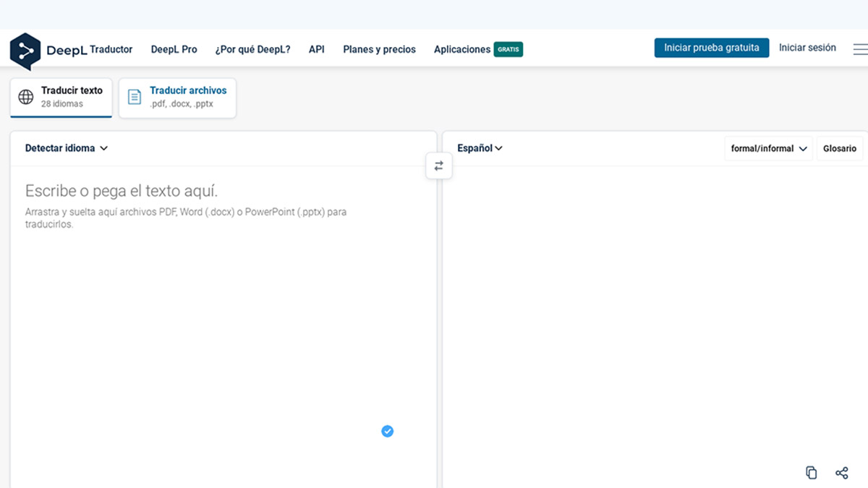
Task: Open the Aplicaciones GRATIS link
Action: [x=477, y=50]
